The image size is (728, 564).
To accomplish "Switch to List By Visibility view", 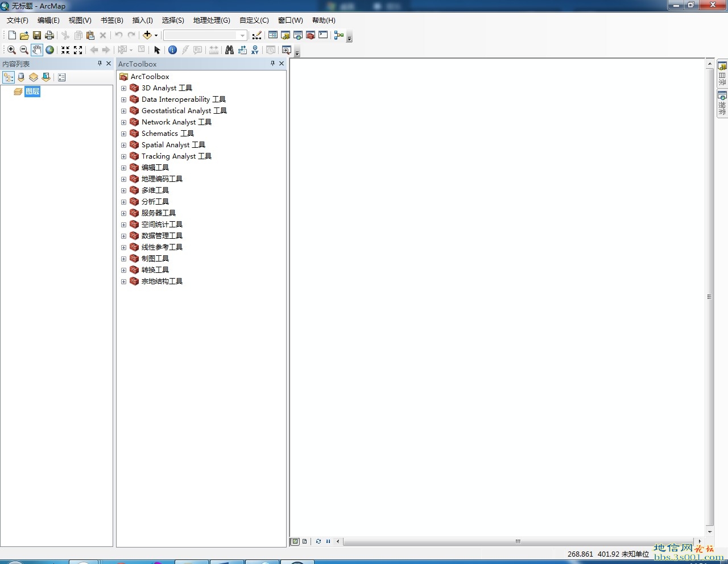I will (x=34, y=77).
